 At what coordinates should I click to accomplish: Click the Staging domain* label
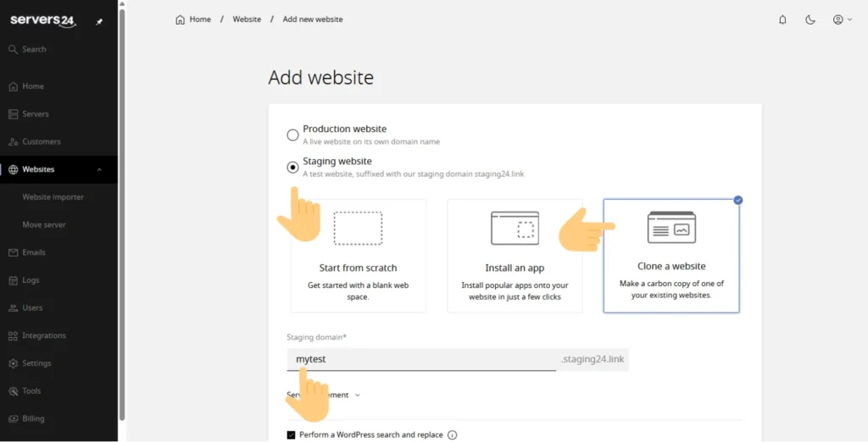click(x=317, y=337)
